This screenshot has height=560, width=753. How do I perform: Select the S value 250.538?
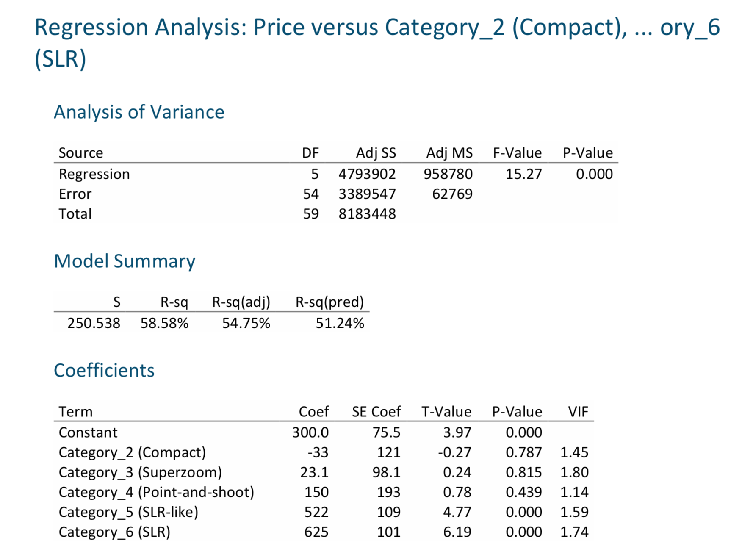pos(94,323)
